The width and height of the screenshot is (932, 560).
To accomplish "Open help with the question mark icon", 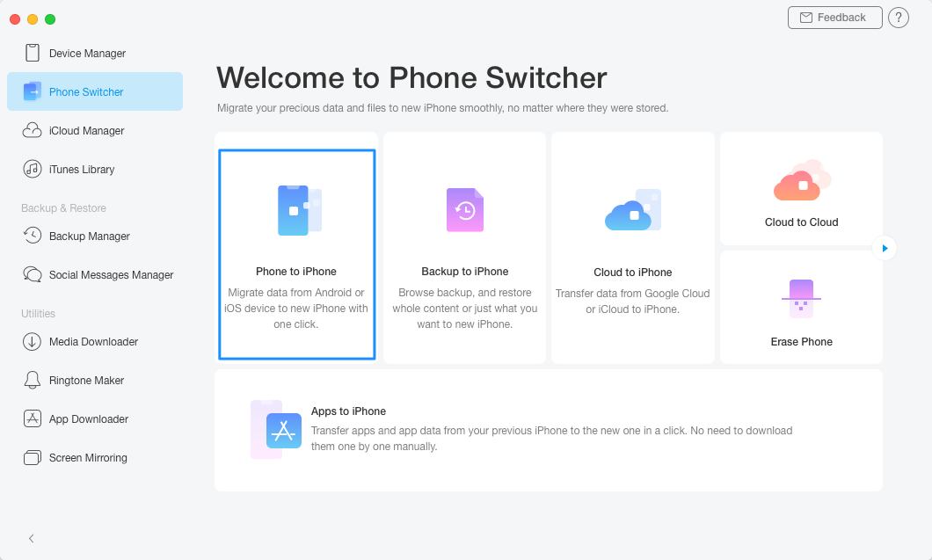I will [x=898, y=18].
